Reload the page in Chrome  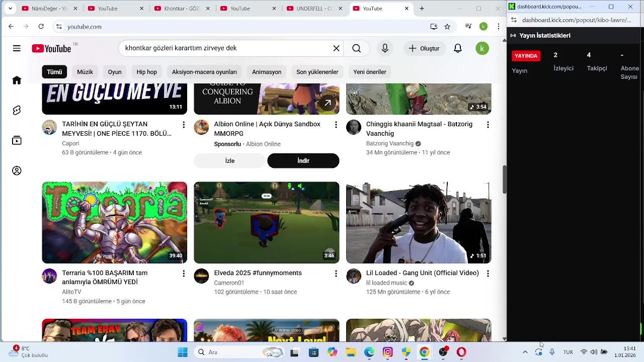pos(41,27)
